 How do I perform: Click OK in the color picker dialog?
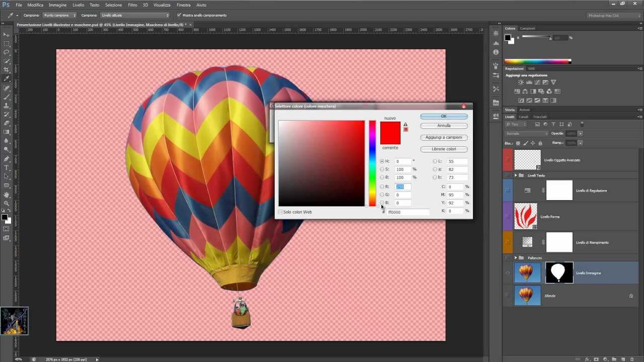pyautogui.click(x=444, y=117)
